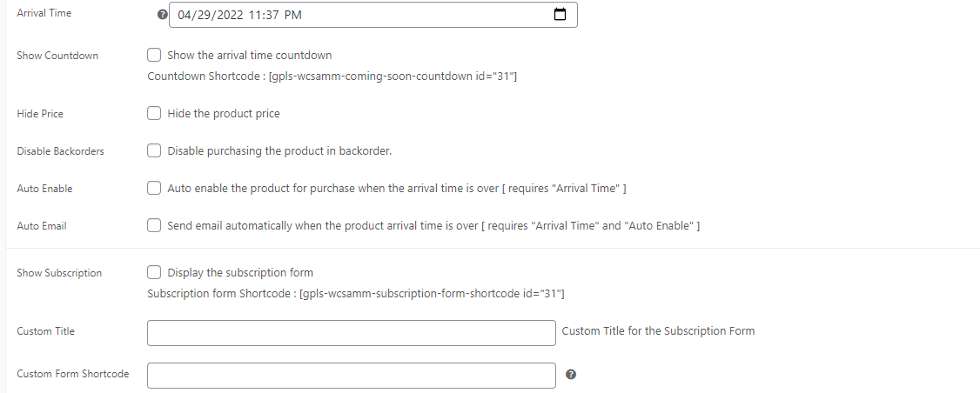980x393 pixels.
Task: Click the Arrival Time date field
Action: point(373,15)
